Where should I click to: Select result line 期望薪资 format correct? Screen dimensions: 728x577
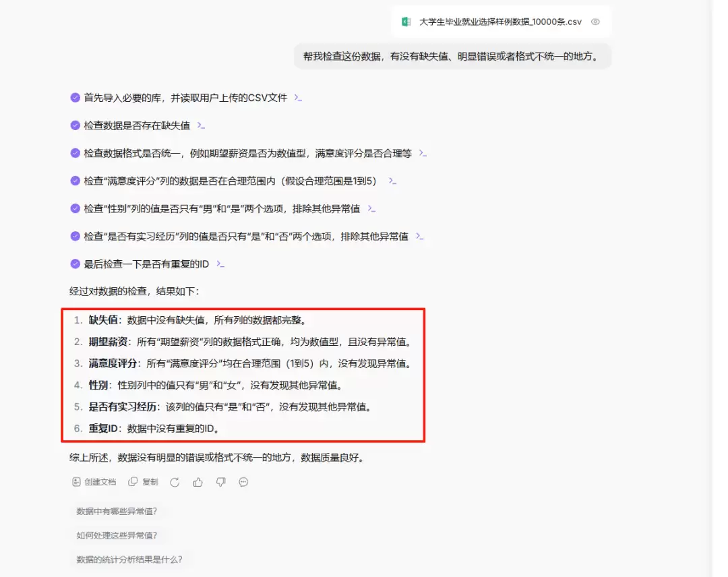click(x=250, y=342)
